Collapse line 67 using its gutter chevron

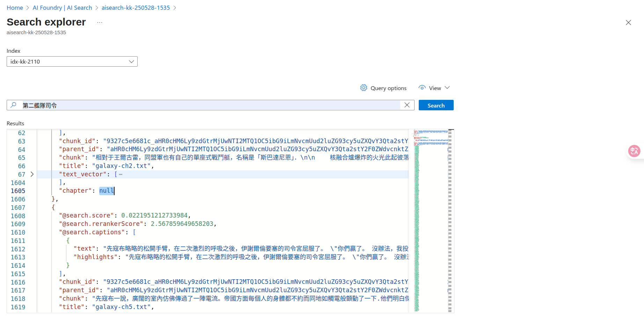click(x=32, y=174)
